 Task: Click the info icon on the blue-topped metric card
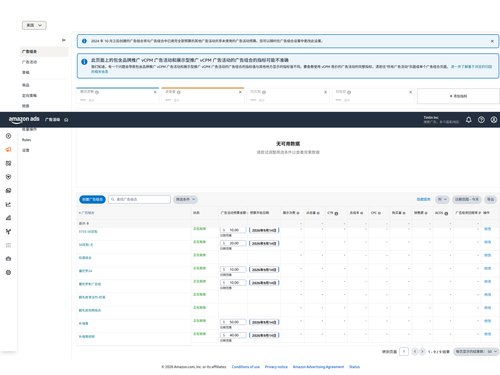click(97, 92)
